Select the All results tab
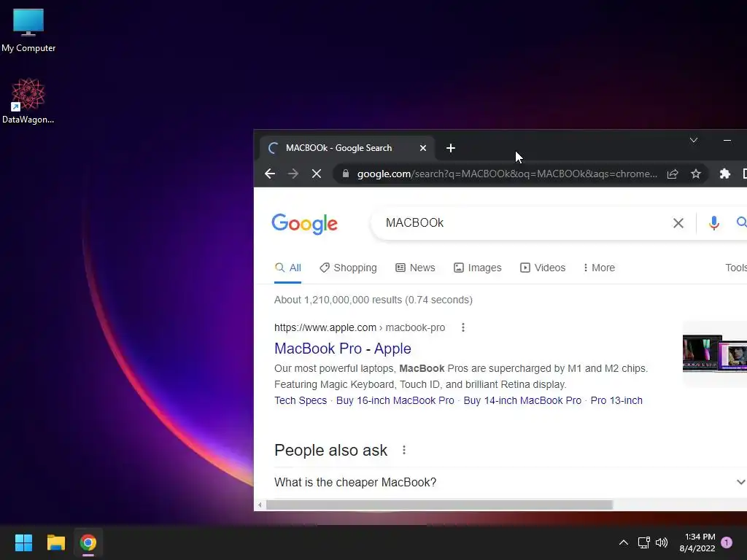 tap(287, 268)
